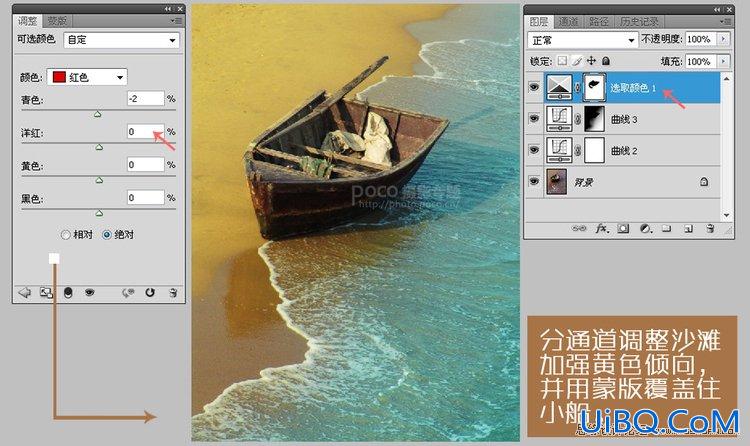Select the 曲线 2 curves adjustment thumbnail

(x=559, y=150)
